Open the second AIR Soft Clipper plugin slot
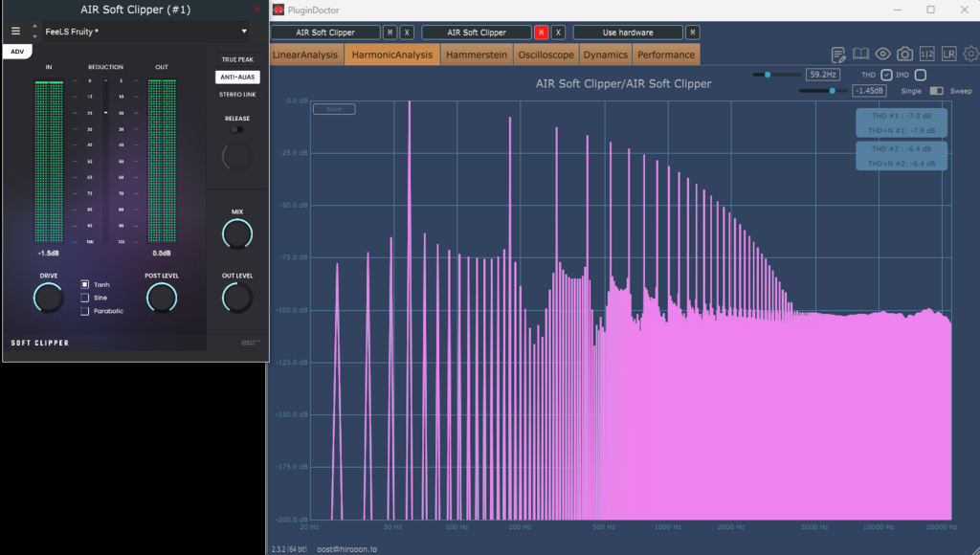 pyautogui.click(x=477, y=33)
